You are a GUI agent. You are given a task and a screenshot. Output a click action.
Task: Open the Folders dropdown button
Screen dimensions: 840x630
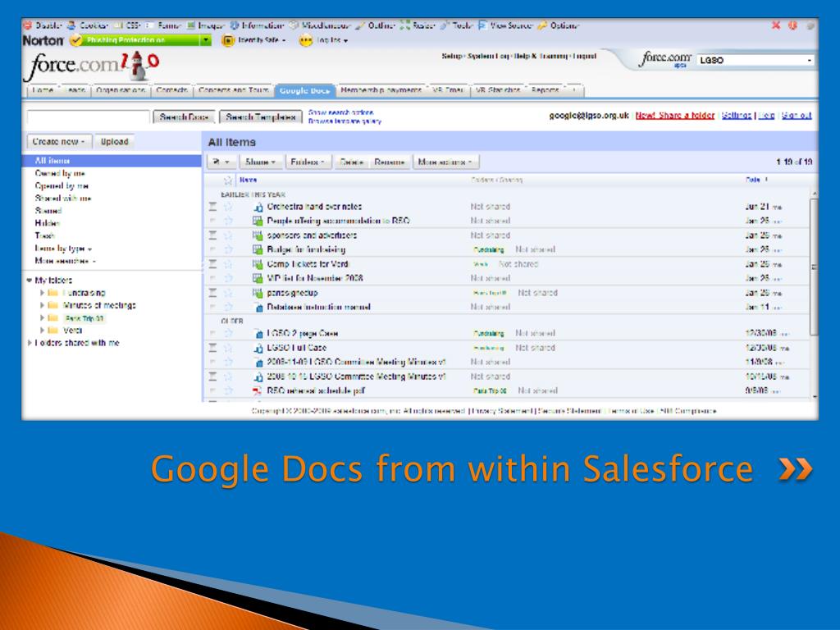point(308,162)
